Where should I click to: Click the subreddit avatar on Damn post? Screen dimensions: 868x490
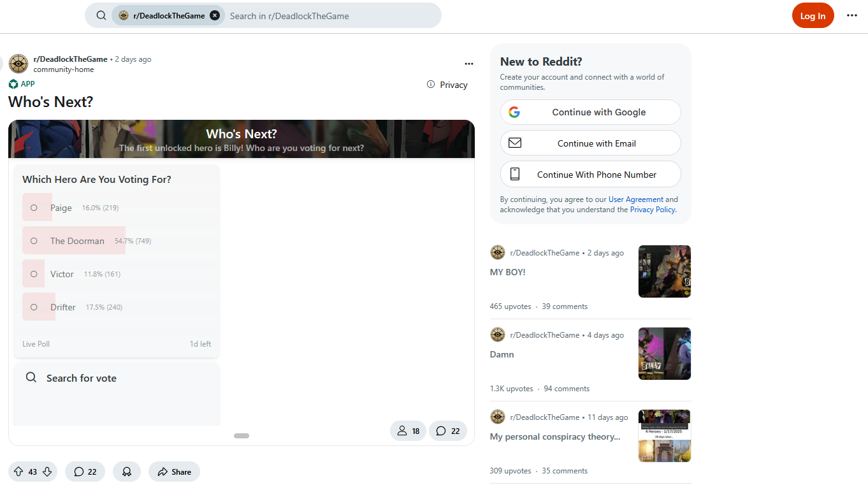click(x=498, y=335)
